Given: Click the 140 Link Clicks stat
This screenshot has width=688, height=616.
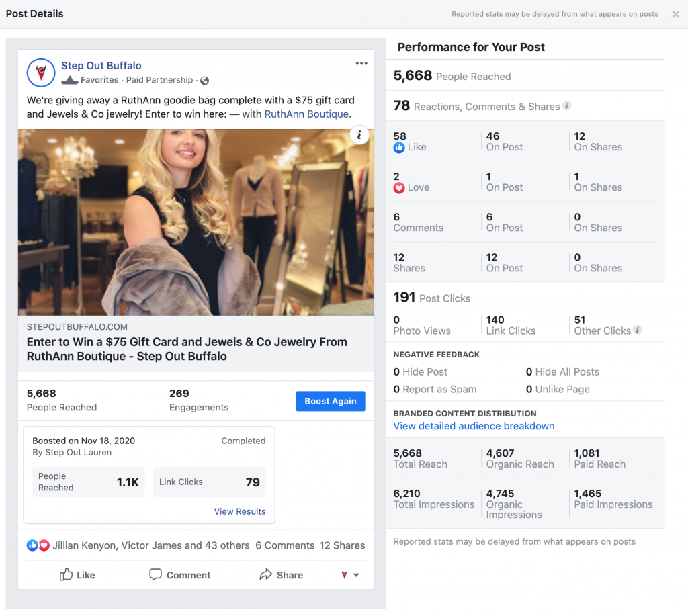Looking at the screenshot, I should click(x=511, y=325).
